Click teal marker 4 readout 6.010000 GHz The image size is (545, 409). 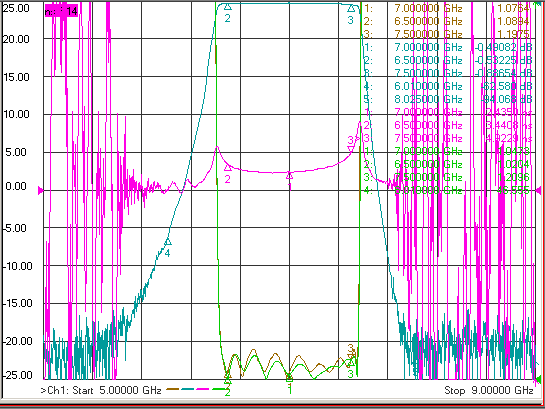(x=448, y=86)
